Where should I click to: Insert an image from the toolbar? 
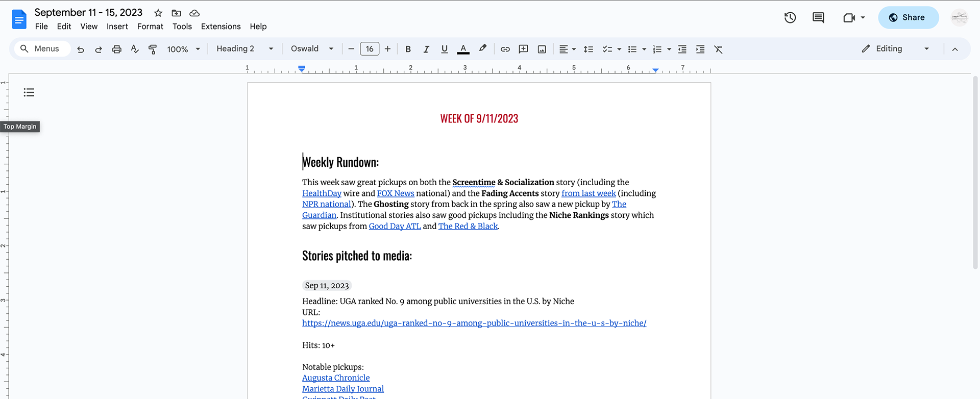click(x=542, y=49)
